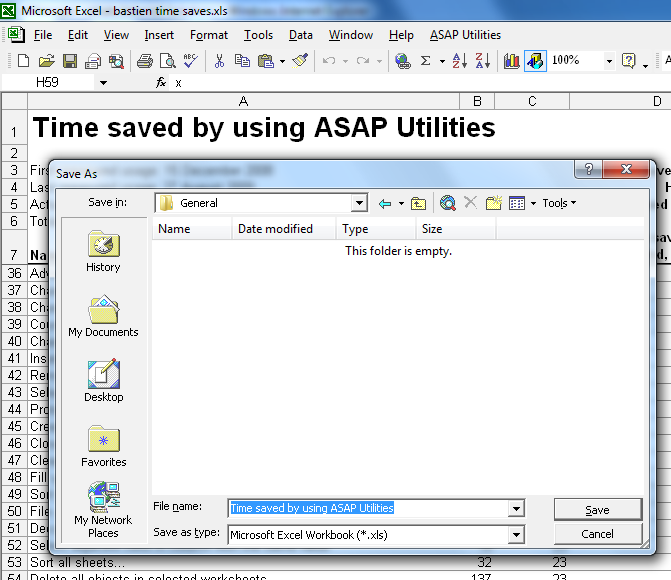The width and height of the screenshot is (671, 580).
Task: Open Print Preview from the toolbar
Action: pos(167,61)
